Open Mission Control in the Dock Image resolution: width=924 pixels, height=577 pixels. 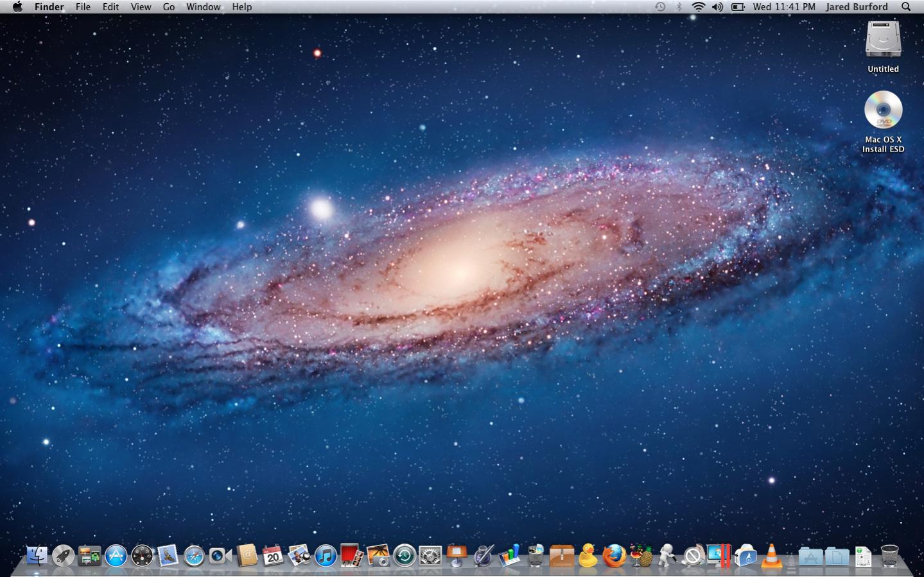coord(89,555)
